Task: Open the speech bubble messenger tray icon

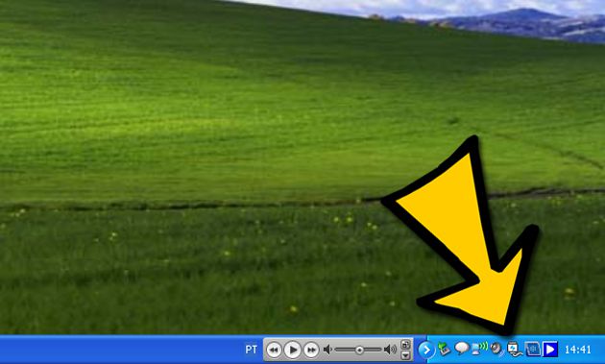Action: [x=462, y=349]
